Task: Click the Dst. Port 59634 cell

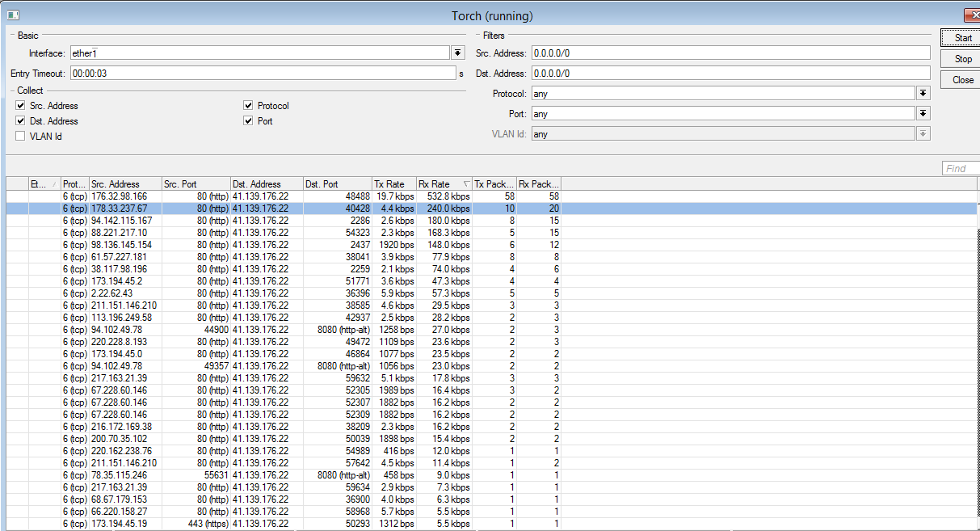Action: click(338, 487)
